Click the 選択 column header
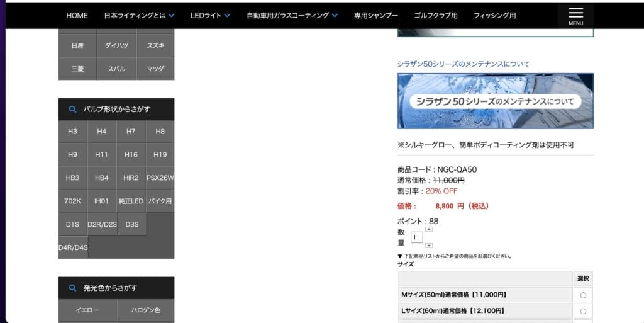644x323 pixels. coord(583,279)
